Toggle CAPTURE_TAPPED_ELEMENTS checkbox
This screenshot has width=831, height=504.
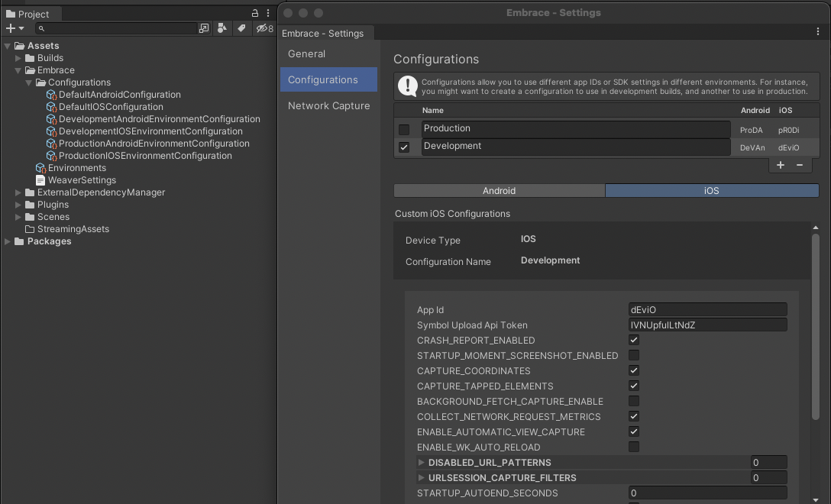click(x=634, y=386)
